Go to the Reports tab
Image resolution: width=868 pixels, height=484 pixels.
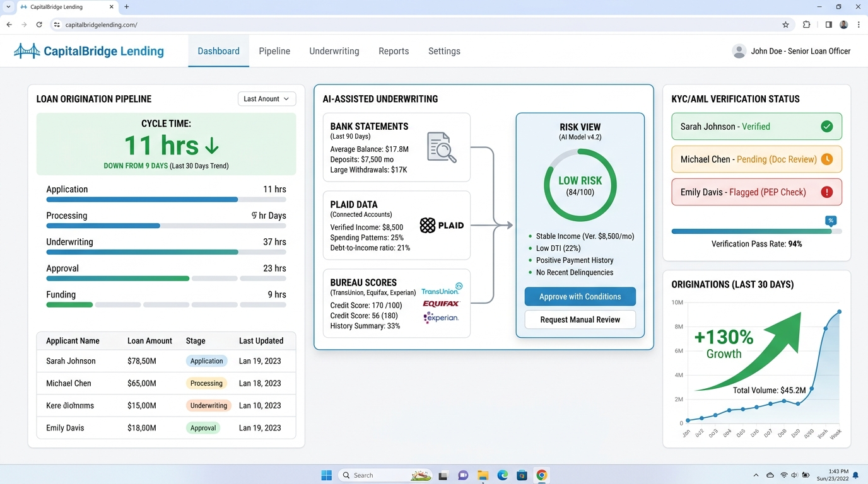394,51
